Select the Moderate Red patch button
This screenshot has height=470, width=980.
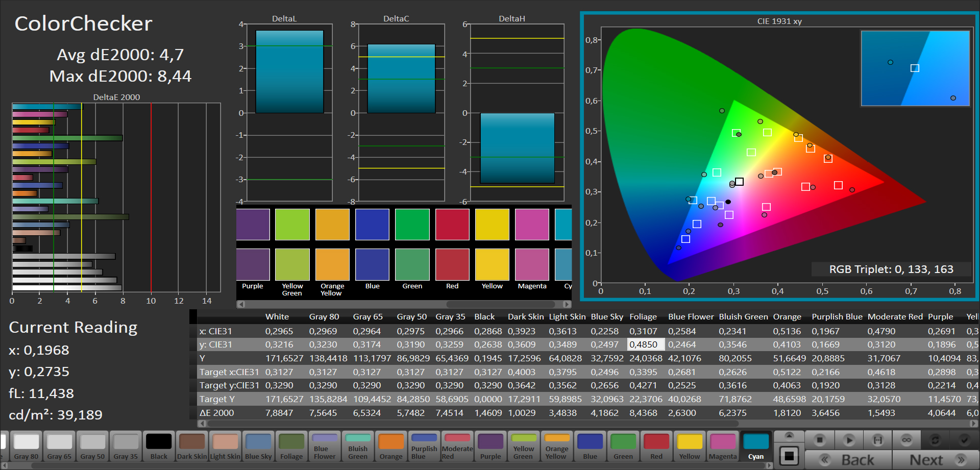(x=457, y=447)
